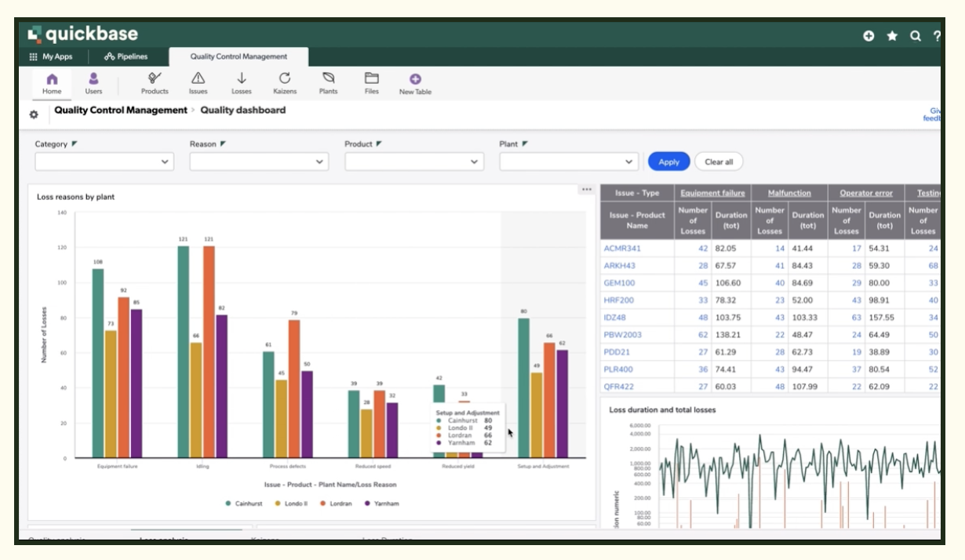Open the My Apps grid menu
Screen dimensions: 965x560
point(50,56)
